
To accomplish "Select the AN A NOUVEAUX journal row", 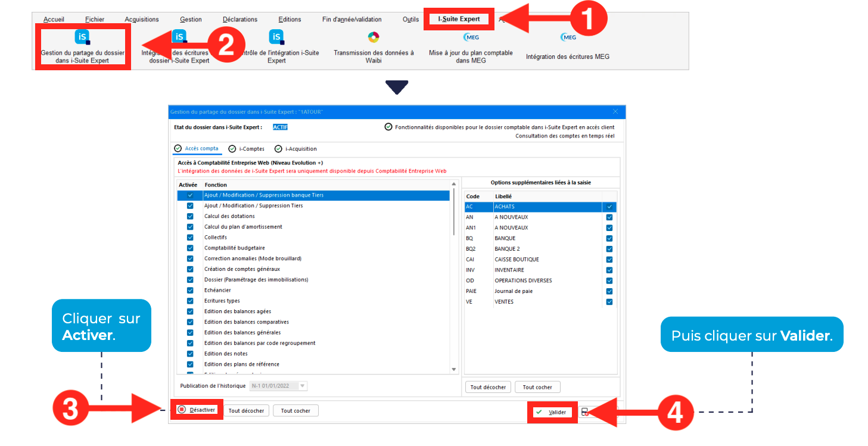I will point(540,217).
